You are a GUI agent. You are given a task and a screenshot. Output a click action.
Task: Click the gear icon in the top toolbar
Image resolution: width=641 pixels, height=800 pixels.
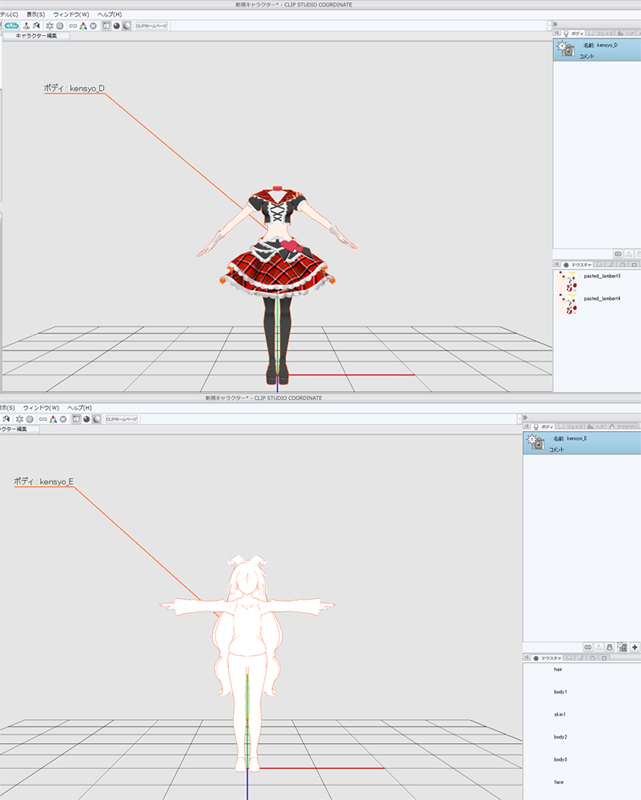tap(49, 25)
